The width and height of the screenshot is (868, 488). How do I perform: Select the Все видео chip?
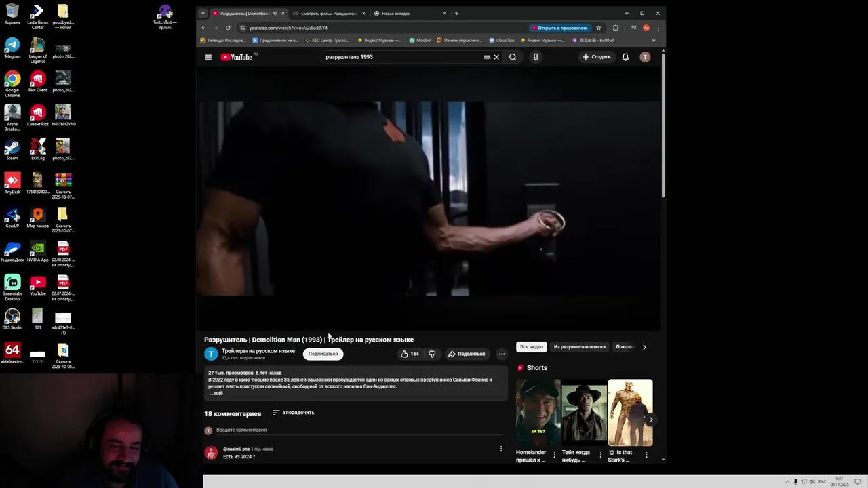tap(532, 347)
